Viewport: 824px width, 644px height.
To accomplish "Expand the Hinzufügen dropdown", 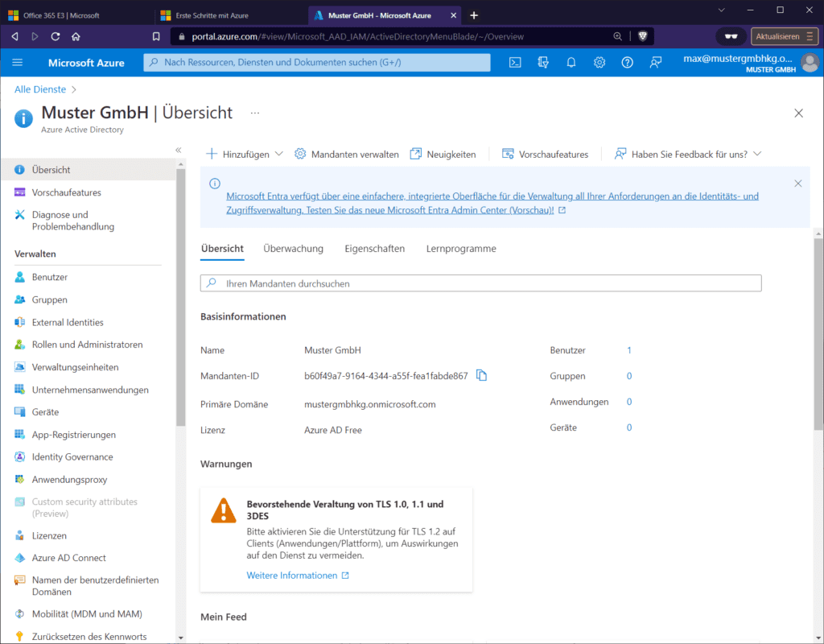I will pyautogui.click(x=245, y=154).
